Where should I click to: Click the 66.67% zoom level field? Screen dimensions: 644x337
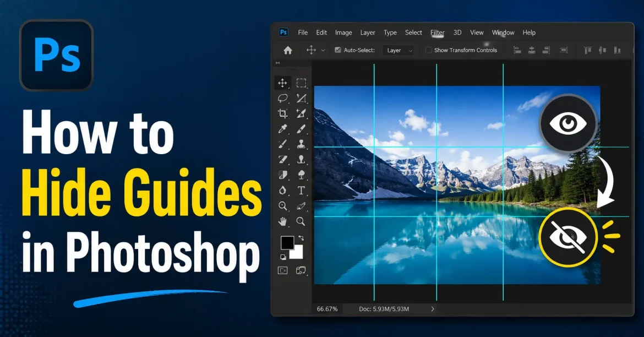[x=328, y=309]
